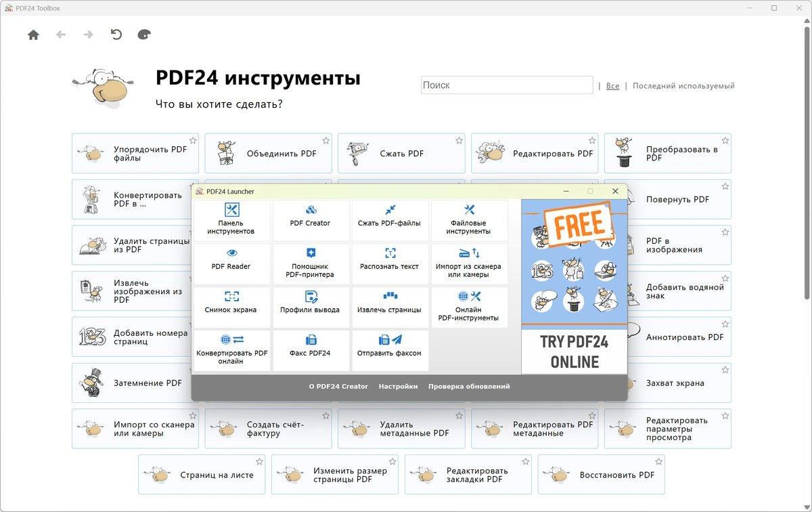Click Проверка обновлений link
Image resolution: width=812 pixels, height=512 pixels.
(469, 387)
